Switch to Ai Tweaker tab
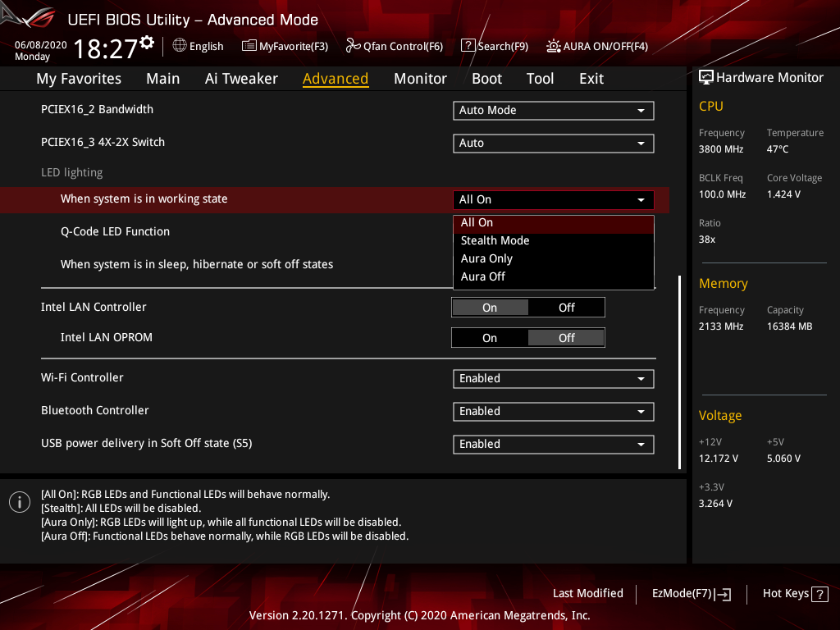Image resolution: width=840 pixels, height=630 pixels. click(241, 79)
